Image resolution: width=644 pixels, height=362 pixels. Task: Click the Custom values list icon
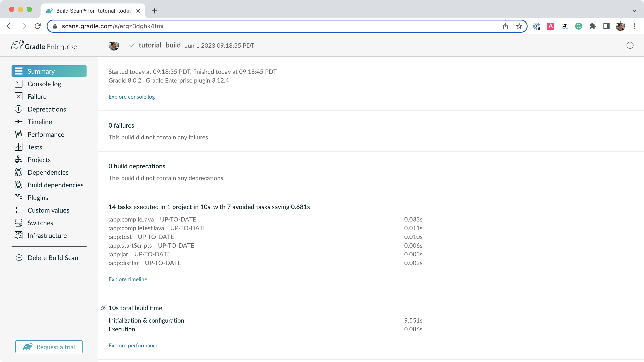[19, 210]
